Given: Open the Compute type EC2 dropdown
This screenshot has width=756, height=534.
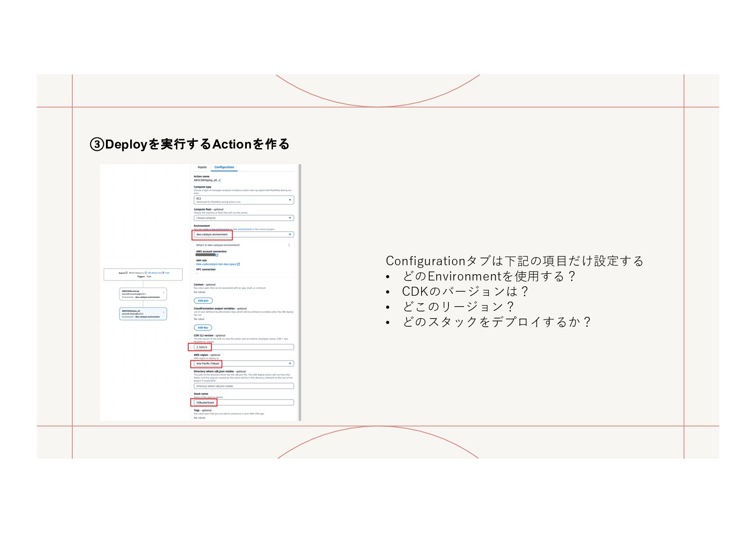Looking at the screenshot, I should (244, 200).
